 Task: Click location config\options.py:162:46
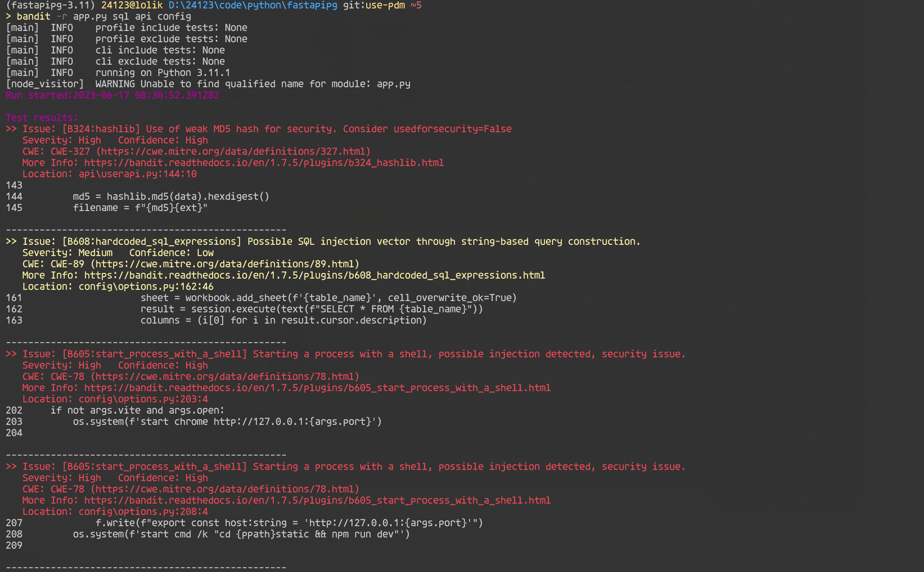[146, 287]
